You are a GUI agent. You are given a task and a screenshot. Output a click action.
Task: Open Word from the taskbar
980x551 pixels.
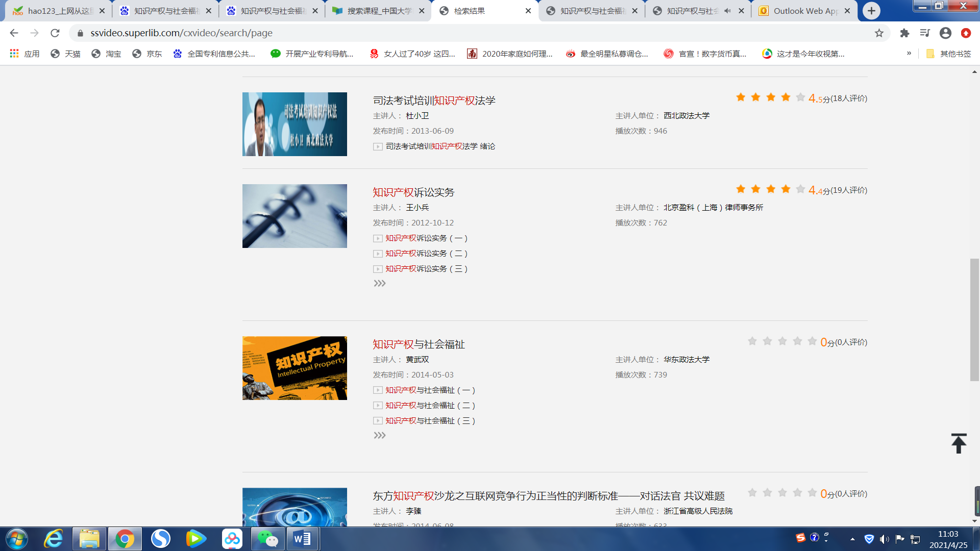coord(303,539)
